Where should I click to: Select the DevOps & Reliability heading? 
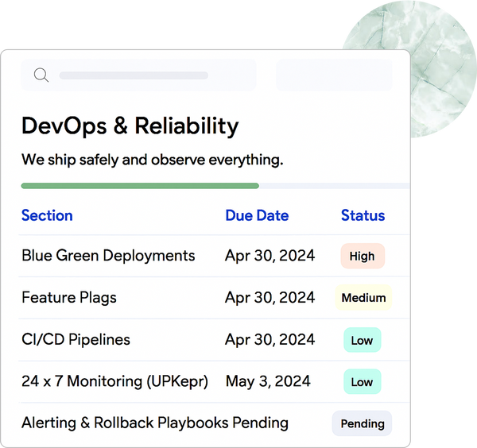[x=130, y=126]
